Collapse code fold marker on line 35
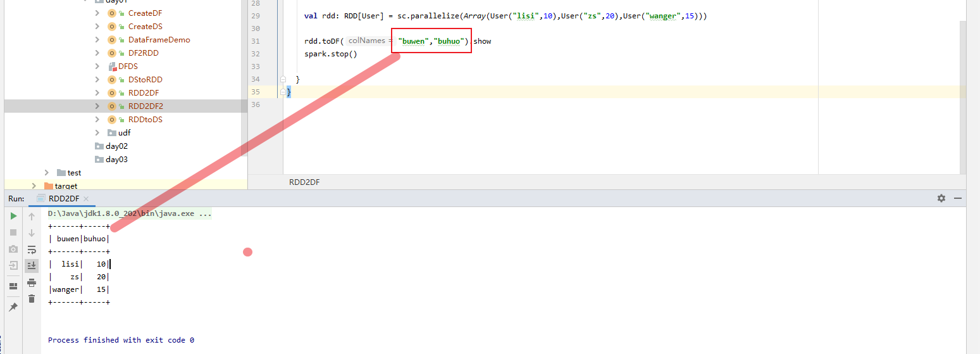The image size is (980, 354). point(283,92)
